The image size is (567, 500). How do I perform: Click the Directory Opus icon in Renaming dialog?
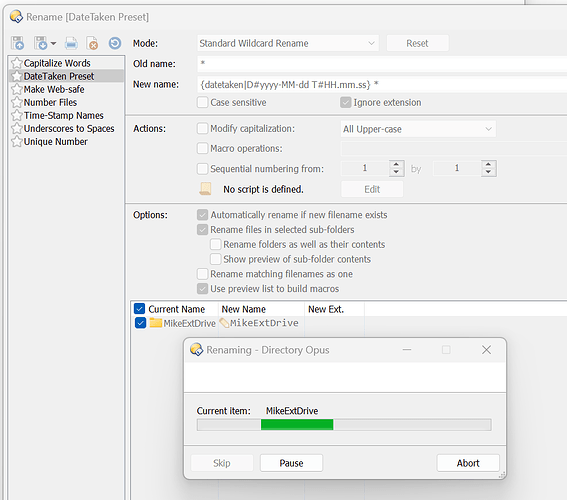click(x=196, y=350)
